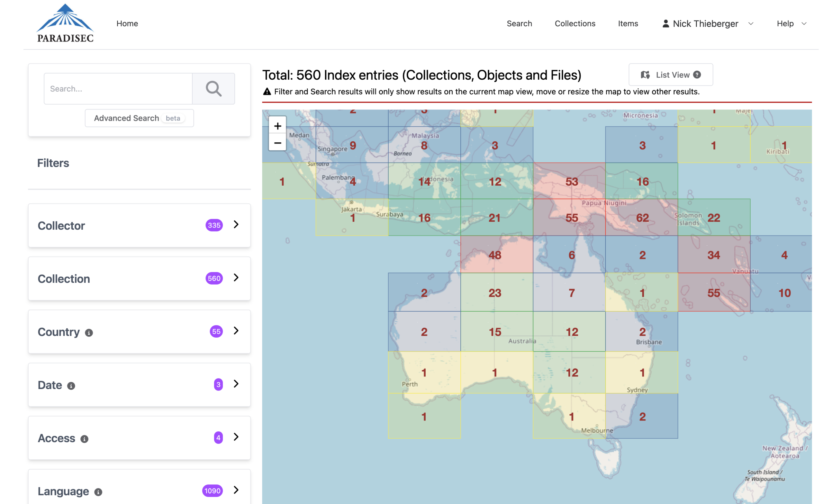Click the Country filter info icon
The height and width of the screenshot is (504, 823).
pos(89,332)
